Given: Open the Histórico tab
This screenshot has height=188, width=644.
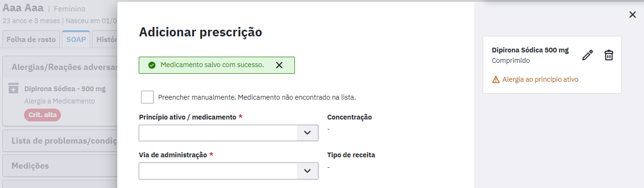Looking at the screenshot, I should pos(105,40).
